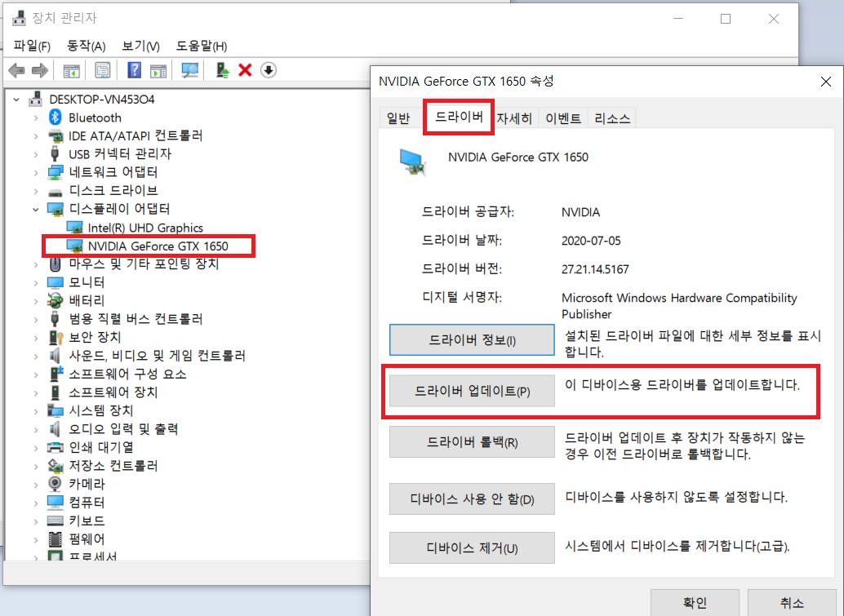This screenshot has width=844, height=616.
Task: Click the Device Manager title bar icon
Action: (19, 18)
